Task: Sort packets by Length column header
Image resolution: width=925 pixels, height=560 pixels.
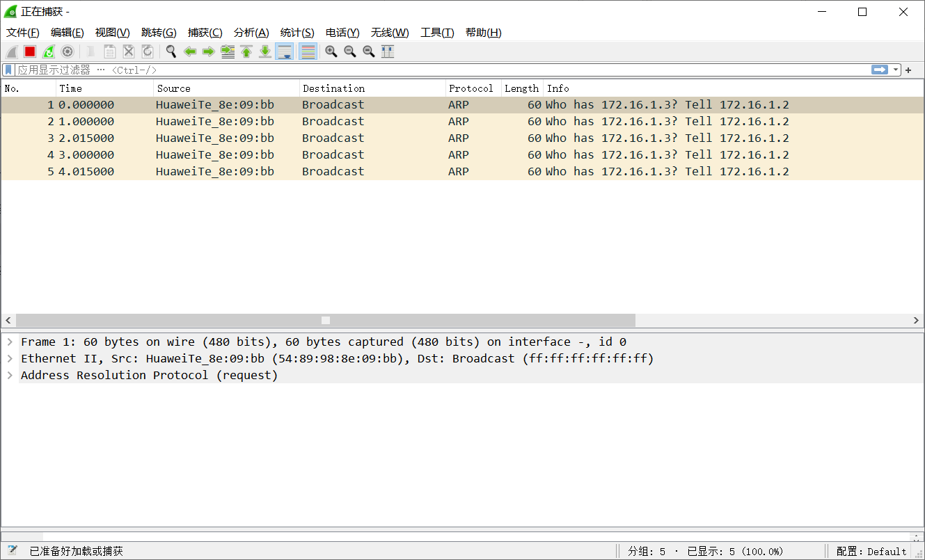Action: [x=522, y=88]
